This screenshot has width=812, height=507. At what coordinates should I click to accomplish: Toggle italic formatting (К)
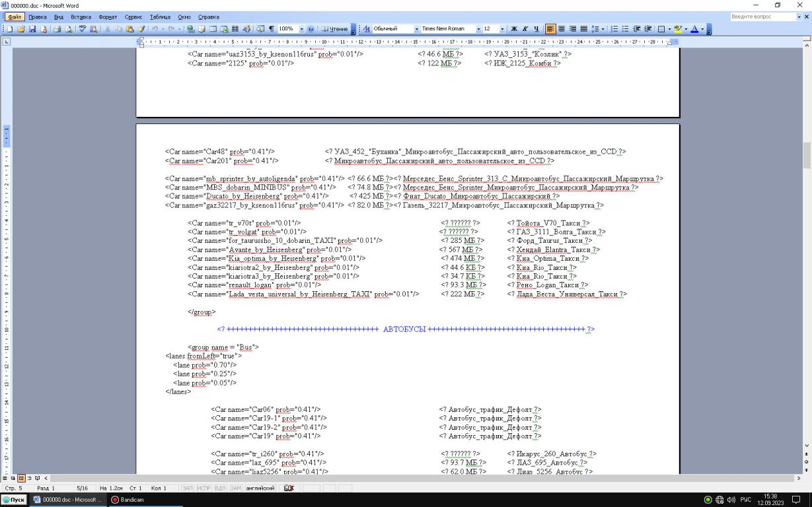tap(525, 29)
